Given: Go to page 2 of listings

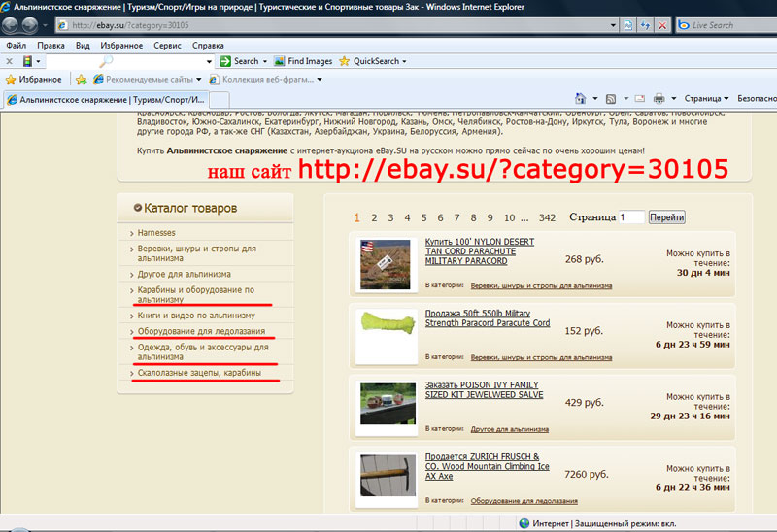Looking at the screenshot, I should point(374,218).
